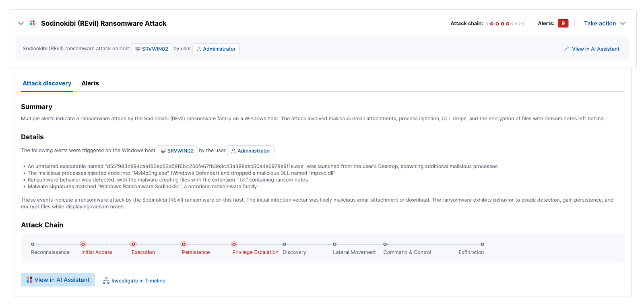The height and width of the screenshot is (307, 644).
Task: Click the Reconnaissance attack chain marker
Action: pos(33,244)
